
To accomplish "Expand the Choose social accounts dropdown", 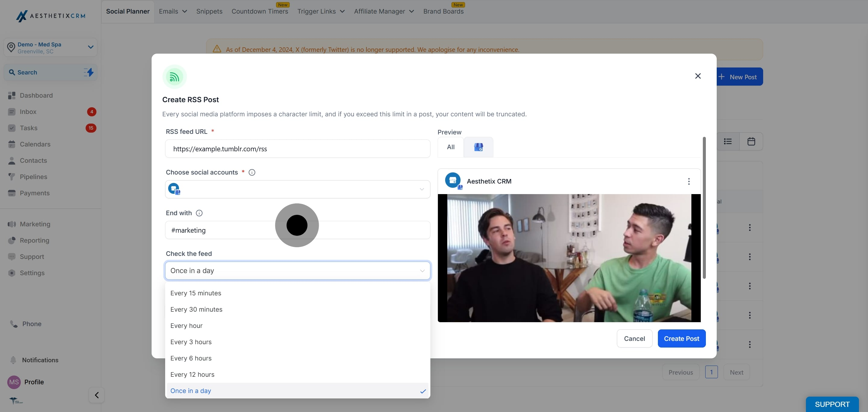I will (x=297, y=189).
